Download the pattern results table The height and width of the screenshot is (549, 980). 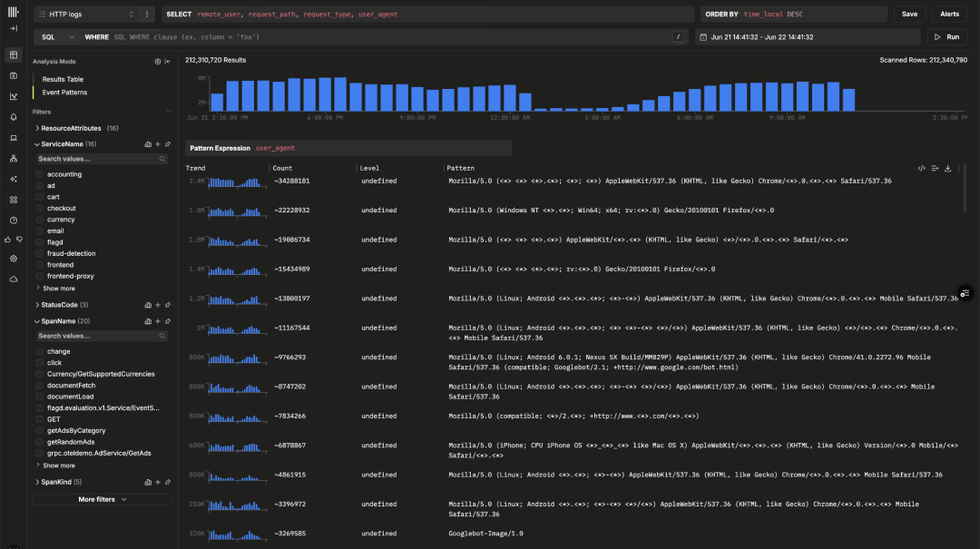coord(948,168)
